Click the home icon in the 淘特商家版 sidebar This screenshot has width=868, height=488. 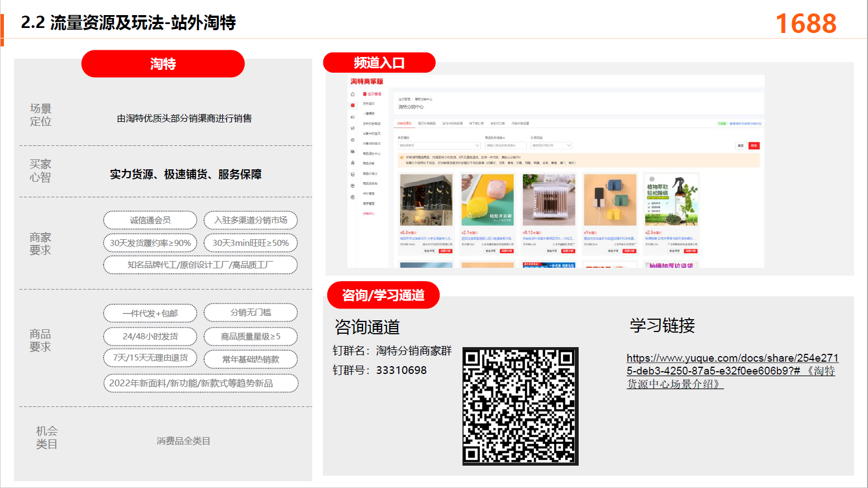(352, 94)
